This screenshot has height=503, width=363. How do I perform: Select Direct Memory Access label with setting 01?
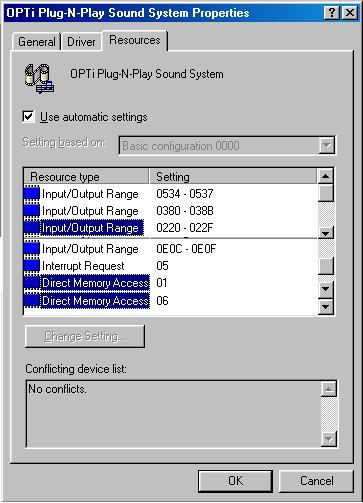pos(95,283)
